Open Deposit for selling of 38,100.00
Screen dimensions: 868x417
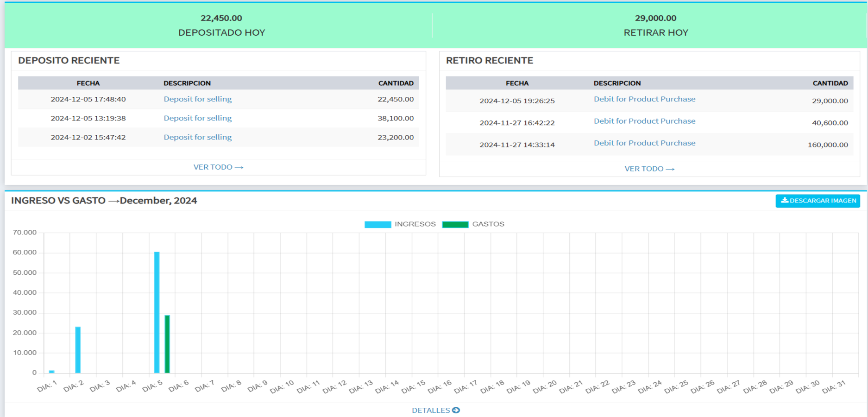pos(198,118)
